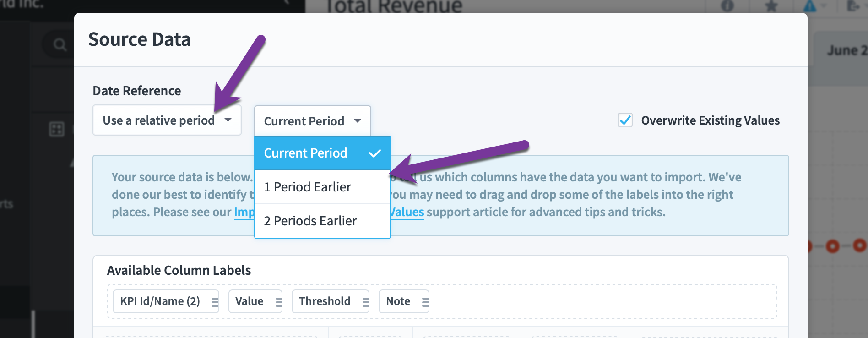Choose 2 Periods Earlier option
Image resolution: width=868 pixels, height=338 pixels.
pos(322,221)
